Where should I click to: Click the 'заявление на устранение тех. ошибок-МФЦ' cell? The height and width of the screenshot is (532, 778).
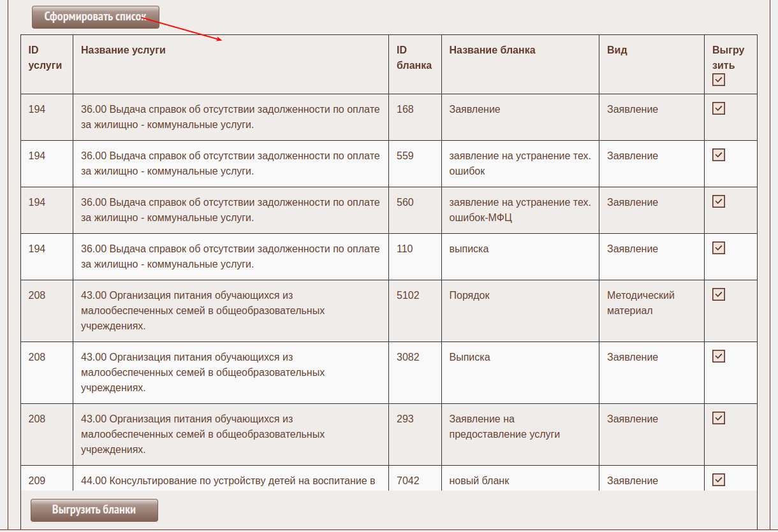click(x=519, y=210)
